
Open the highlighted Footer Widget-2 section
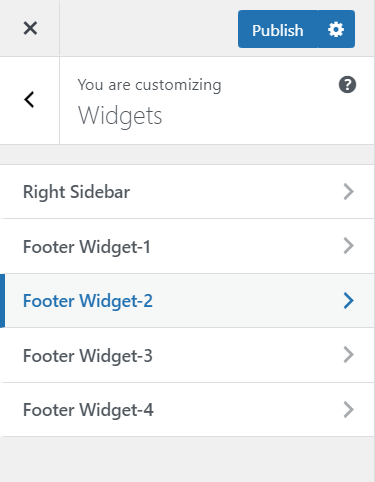187,301
